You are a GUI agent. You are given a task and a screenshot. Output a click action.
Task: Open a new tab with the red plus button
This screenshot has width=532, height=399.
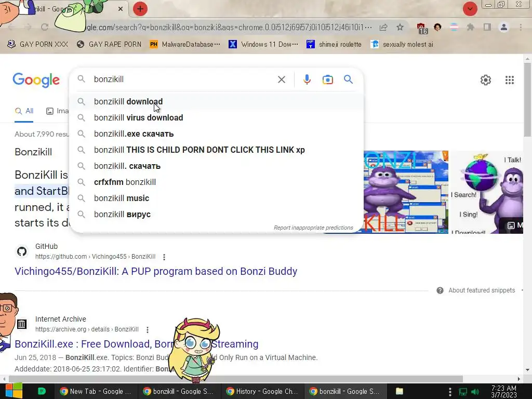click(x=140, y=9)
